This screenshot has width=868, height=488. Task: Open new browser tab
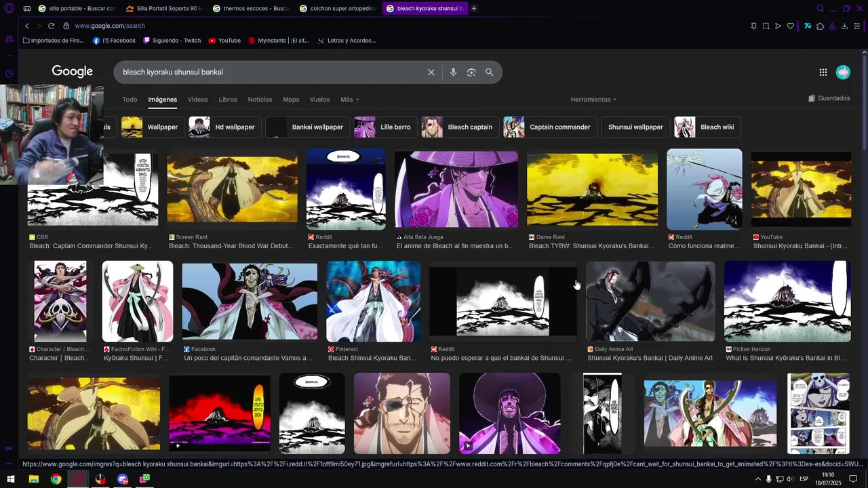[x=473, y=9]
